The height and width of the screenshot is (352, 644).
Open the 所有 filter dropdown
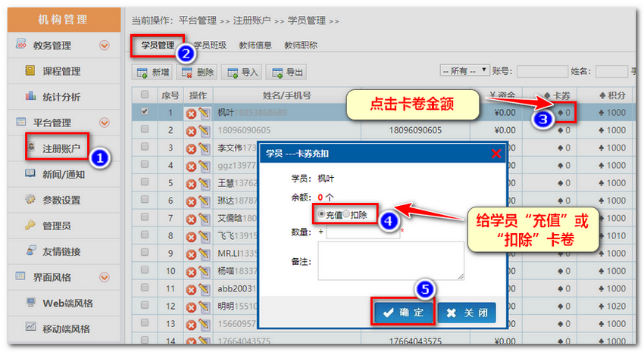pyautogui.click(x=464, y=71)
